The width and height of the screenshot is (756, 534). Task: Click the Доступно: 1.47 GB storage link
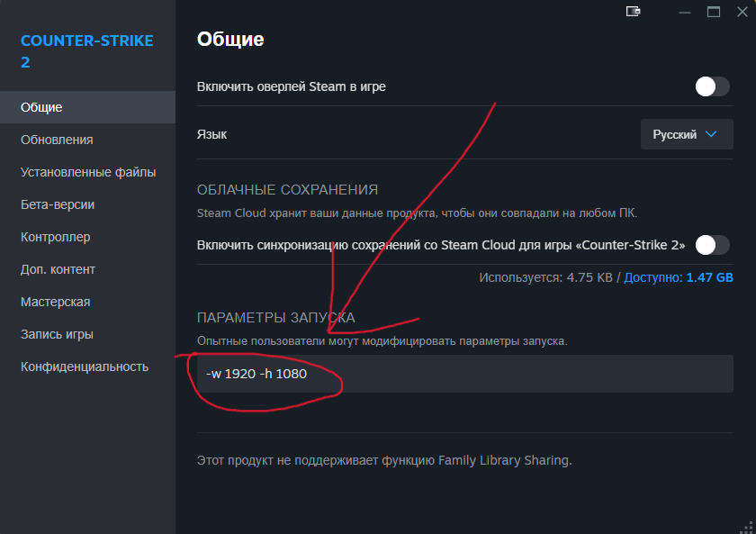tap(678, 278)
